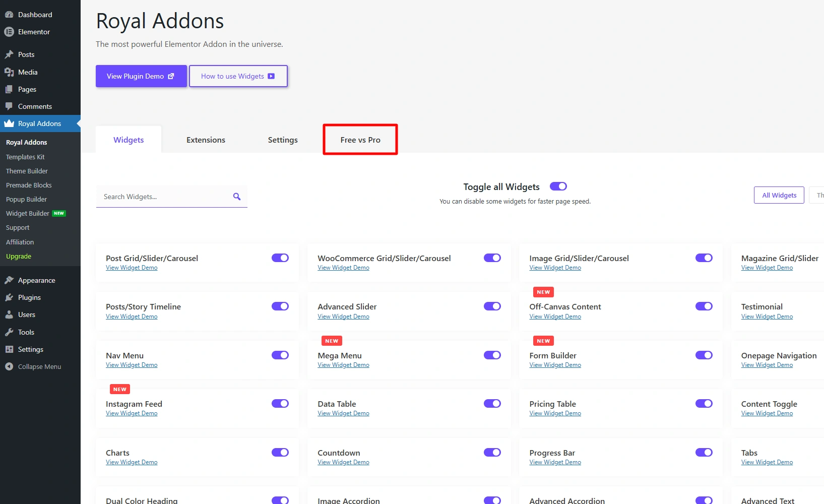Image resolution: width=824 pixels, height=504 pixels.
Task: Switch off the Toggle all Widgets switch
Action: tap(558, 186)
